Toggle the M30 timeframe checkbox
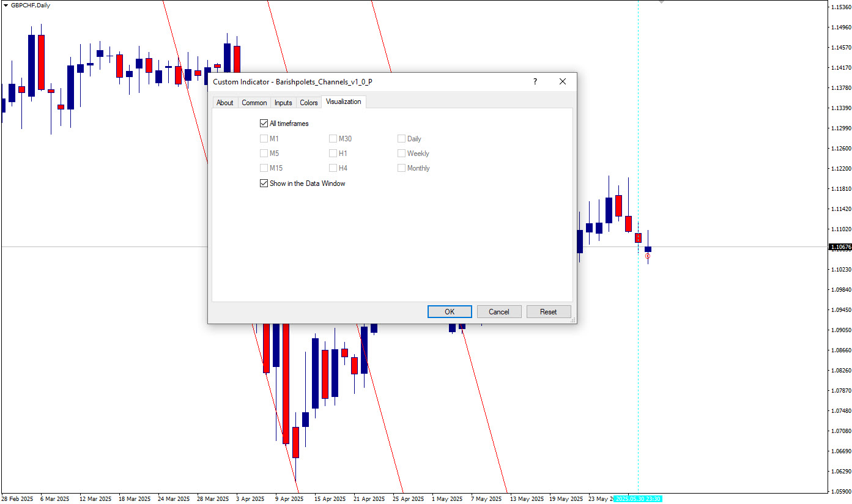Screen dimensions: 852x504 tap(333, 139)
